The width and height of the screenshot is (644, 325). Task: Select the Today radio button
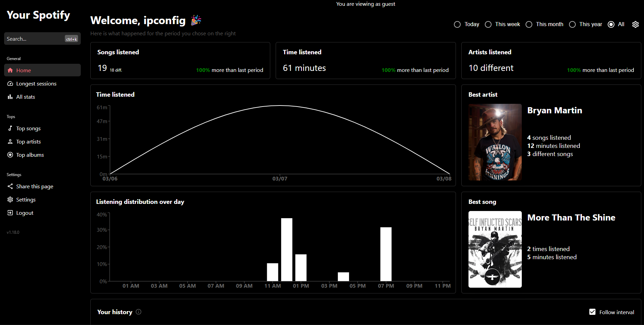tap(457, 24)
